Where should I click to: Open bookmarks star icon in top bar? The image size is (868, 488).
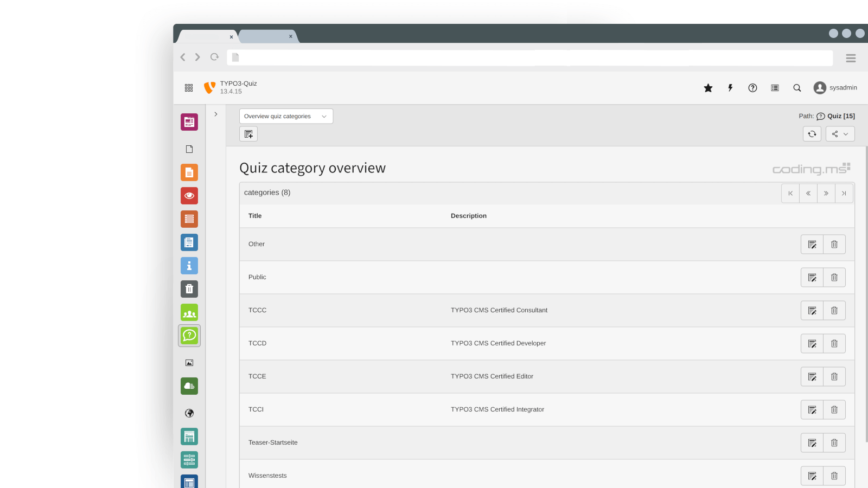708,88
